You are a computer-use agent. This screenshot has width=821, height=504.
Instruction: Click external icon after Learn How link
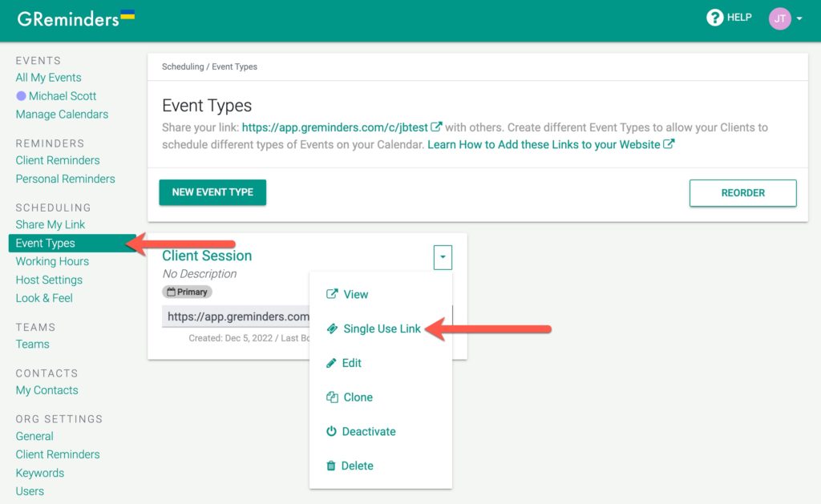pyautogui.click(x=669, y=144)
